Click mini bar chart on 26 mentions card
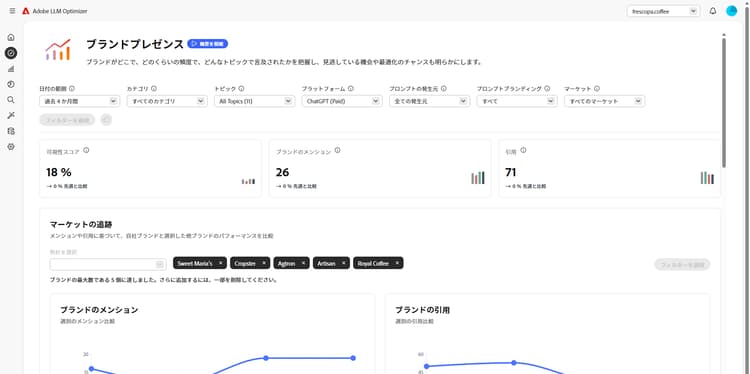 point(477,178)
